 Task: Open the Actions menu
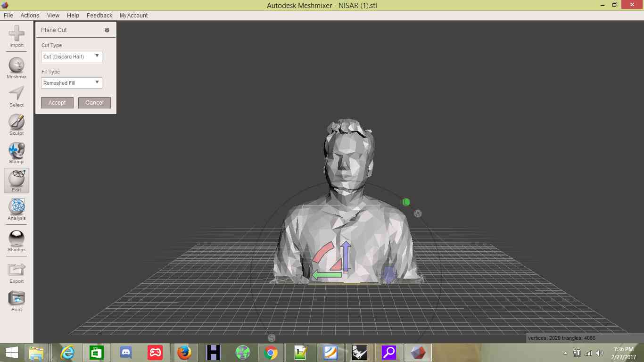click(30, 16)
